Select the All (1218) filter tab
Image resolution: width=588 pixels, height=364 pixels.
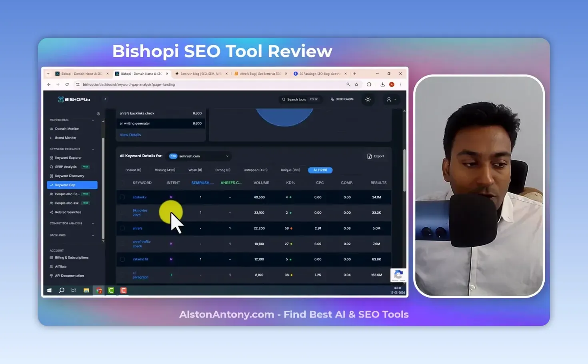[x=320, y=170]
